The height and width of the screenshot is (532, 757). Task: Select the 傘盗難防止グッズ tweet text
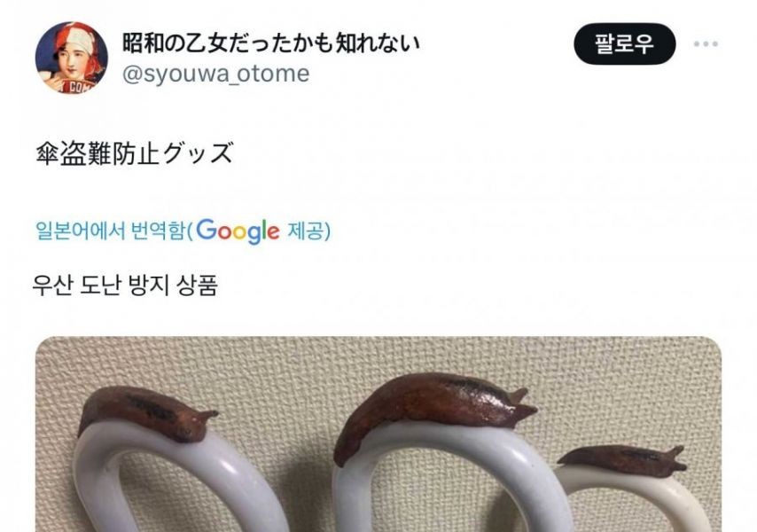click(x=135, y=153)
